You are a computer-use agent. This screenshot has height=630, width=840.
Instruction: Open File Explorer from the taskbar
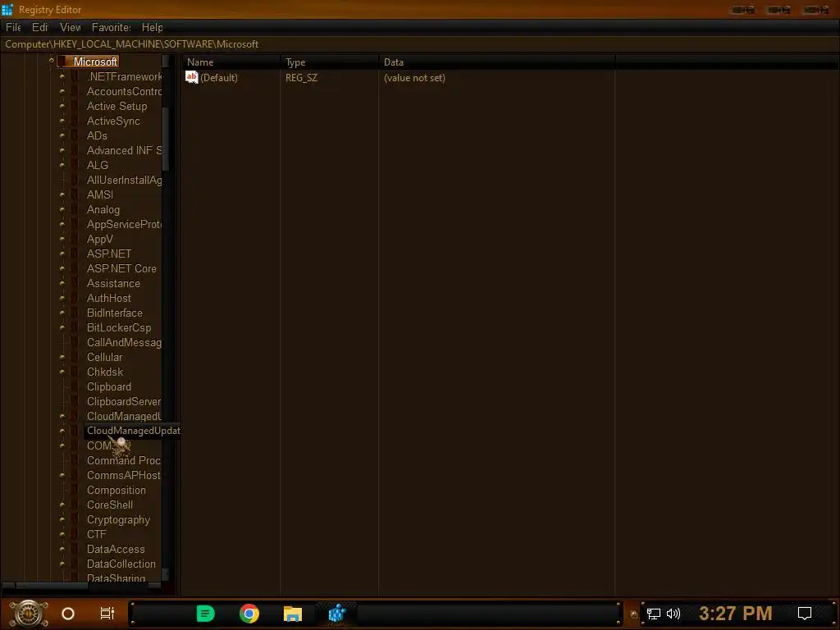pyautogui.click(x=293, y=614)
